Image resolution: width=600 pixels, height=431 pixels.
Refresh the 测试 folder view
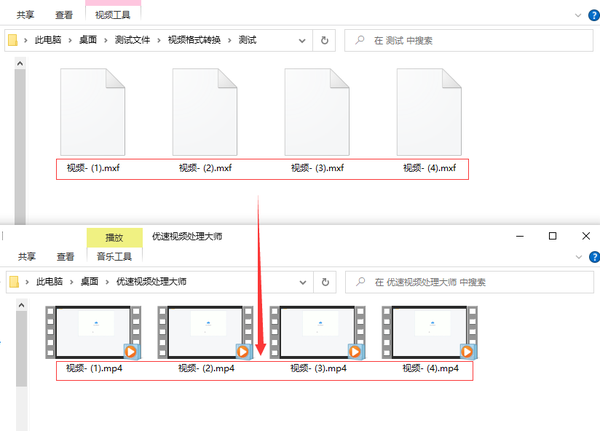(324, 40)
